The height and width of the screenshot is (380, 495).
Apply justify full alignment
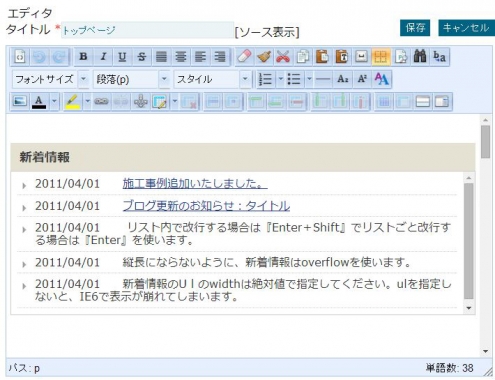click(x=161, y=57)
